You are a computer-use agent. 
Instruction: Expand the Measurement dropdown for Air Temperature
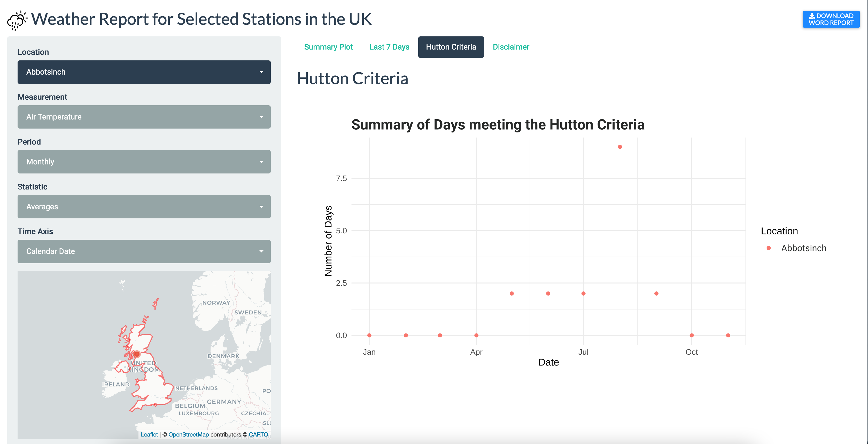[x=144, y=117]
